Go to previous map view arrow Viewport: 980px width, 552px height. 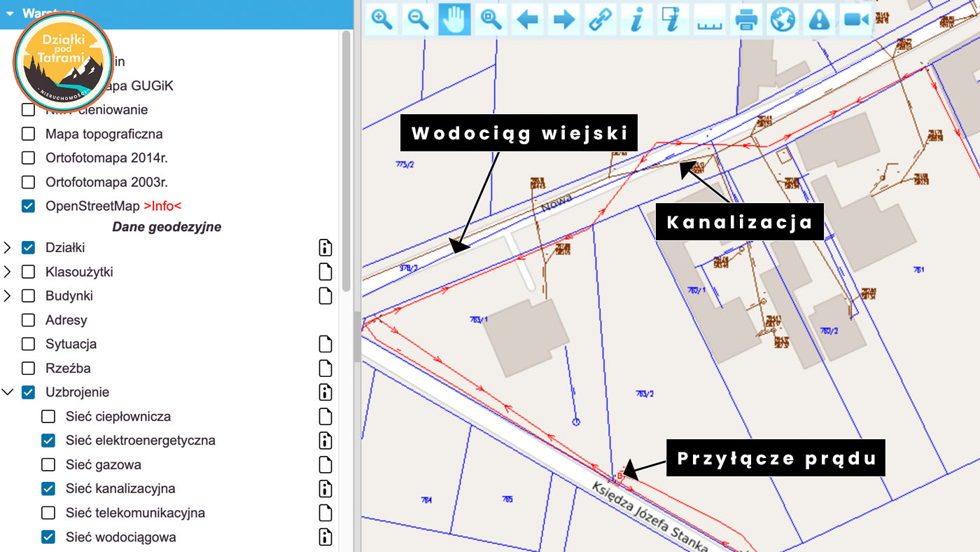point(527,19)
